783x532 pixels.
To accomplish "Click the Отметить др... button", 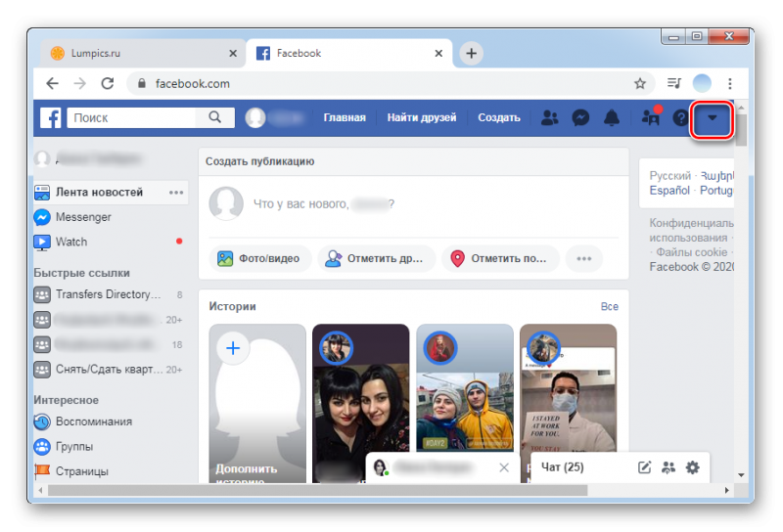I will pyautogui.click(x=376, y=258).
